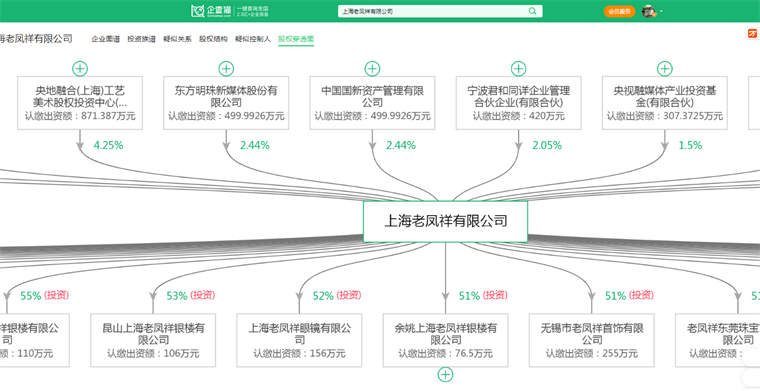Screen dimensions: 760x391
Task: Switch to the 疑似关系 tab
Action: (x=177, y=39)
